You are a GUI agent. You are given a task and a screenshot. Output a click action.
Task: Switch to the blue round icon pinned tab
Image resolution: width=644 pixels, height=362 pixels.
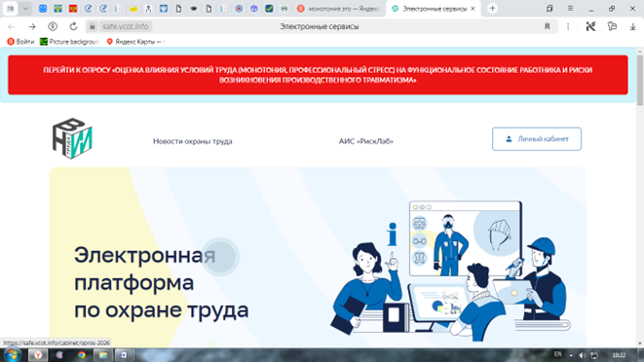pos(43,8)
